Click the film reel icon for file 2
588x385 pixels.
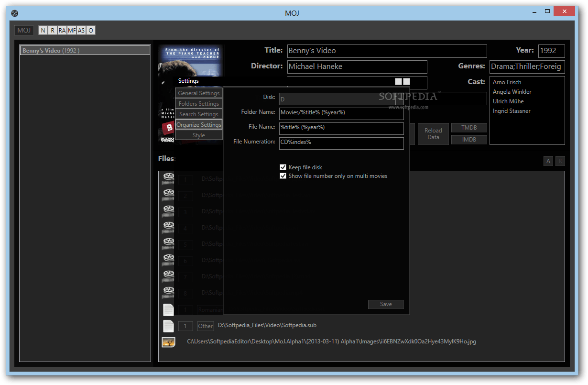tap(168, 195)
